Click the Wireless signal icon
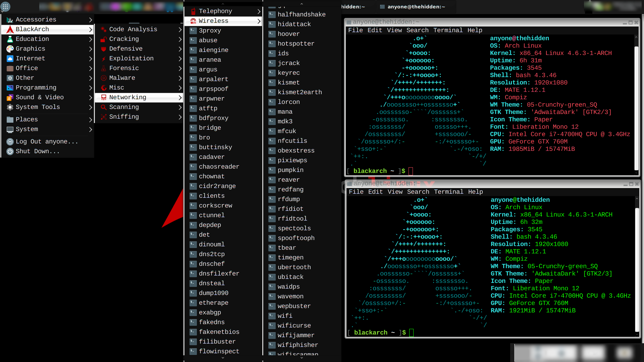The image size is (644, 362). click(x=193, y=21)
